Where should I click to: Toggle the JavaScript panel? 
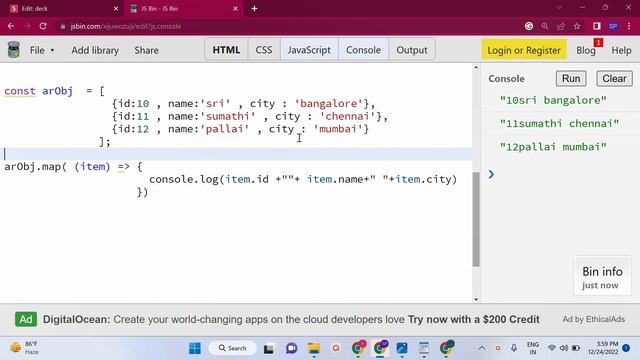[x=309, y=50]
